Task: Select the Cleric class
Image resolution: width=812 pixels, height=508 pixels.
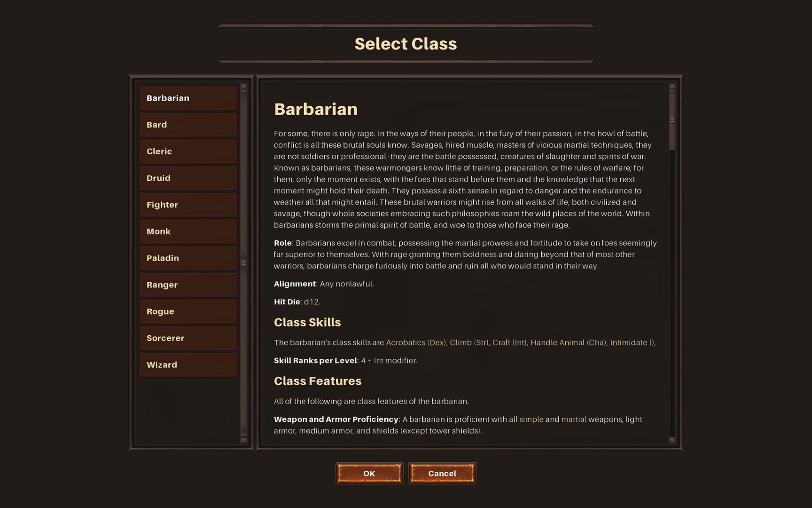Action: click(187, 151)
